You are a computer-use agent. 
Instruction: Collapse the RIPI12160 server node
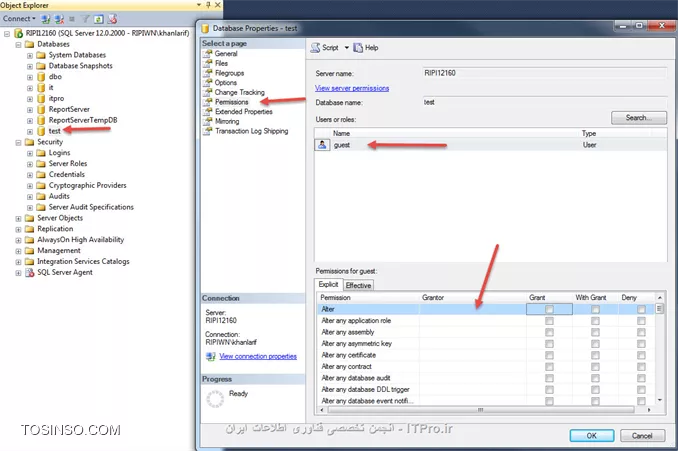click(x=7, y=34)
